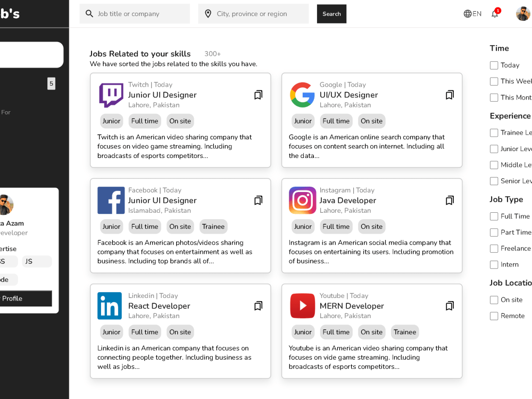Open the Facebook Junior UI Designer title
Image resolution: width=532 pixels, height=399 pixels.
tap(162, 201)
